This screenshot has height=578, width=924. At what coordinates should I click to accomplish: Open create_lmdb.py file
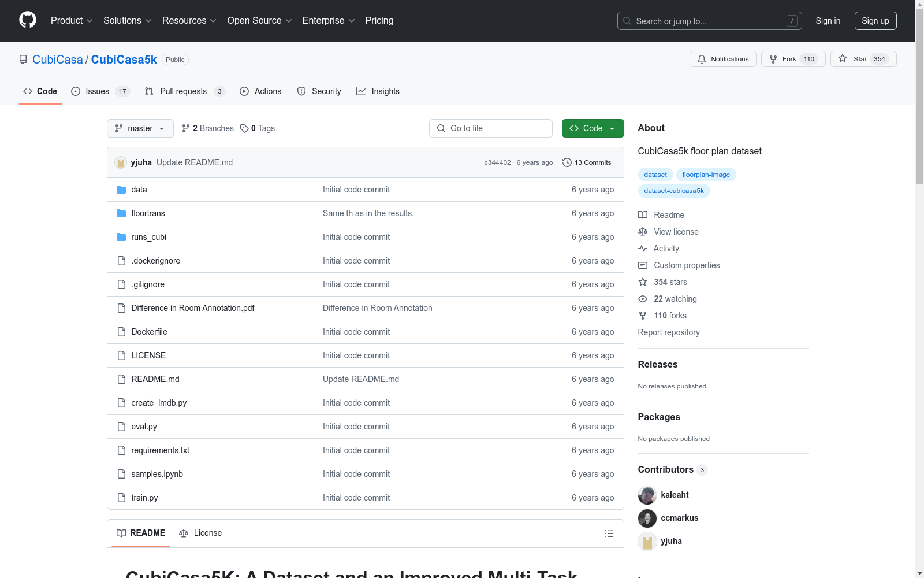click(159, 403)
